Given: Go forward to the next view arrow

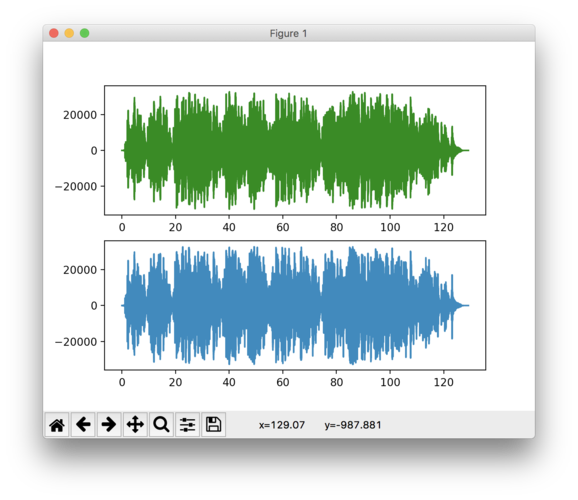Looking at the screenshot, I should tap(109, 424).
